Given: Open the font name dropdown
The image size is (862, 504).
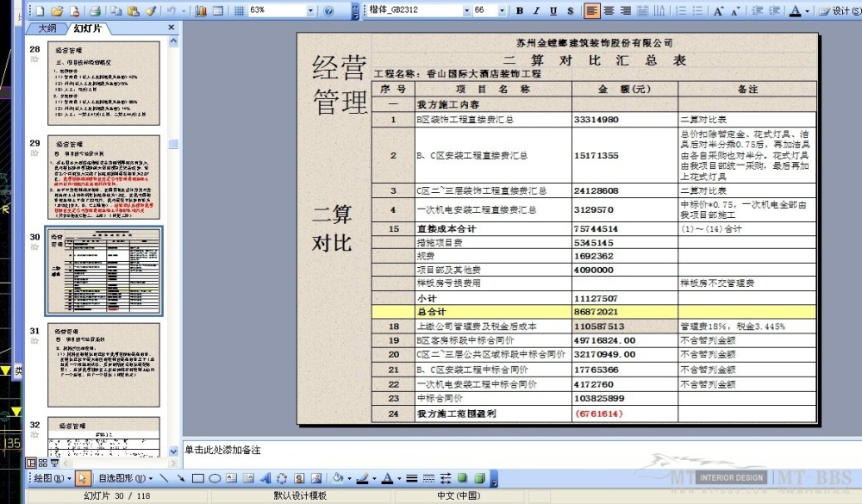Looking at the screenshot, I should [x=466, y=11].
